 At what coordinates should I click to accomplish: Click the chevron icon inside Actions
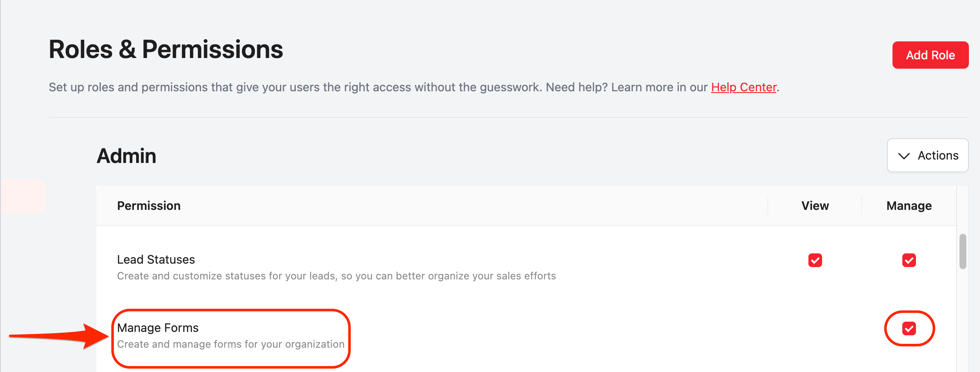(x=904, y=156)
